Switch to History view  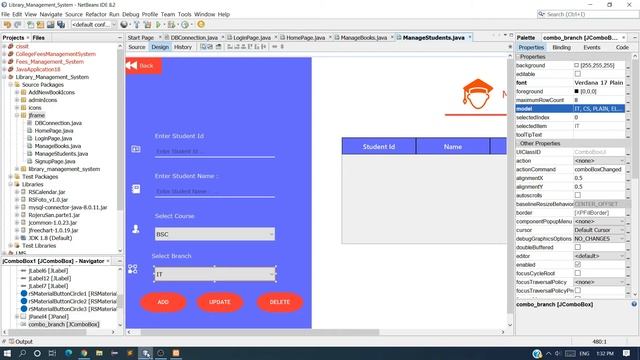coord(182,47)
